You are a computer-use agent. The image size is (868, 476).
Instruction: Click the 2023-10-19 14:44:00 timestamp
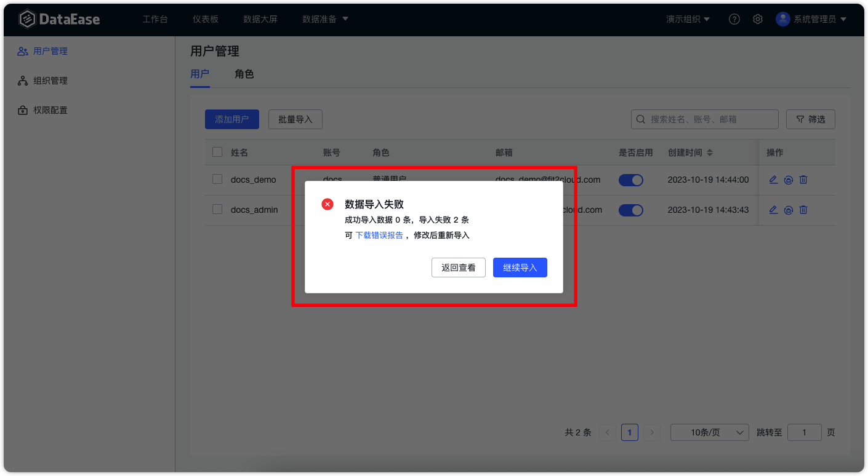click(709, 180)
